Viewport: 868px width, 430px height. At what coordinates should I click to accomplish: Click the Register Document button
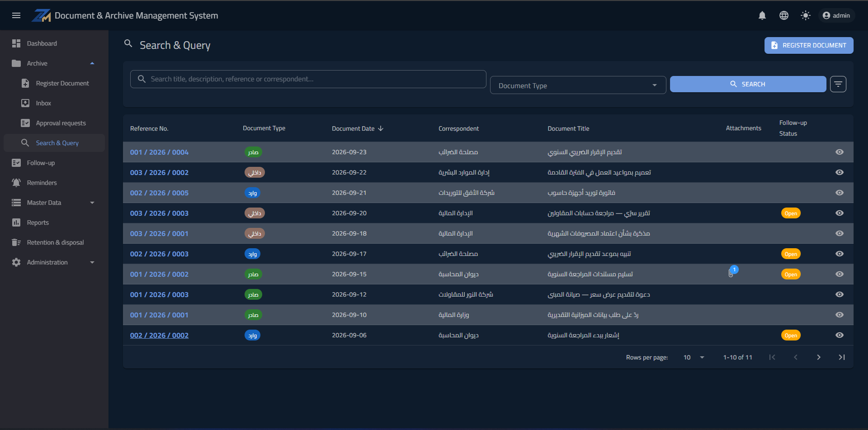809,45
